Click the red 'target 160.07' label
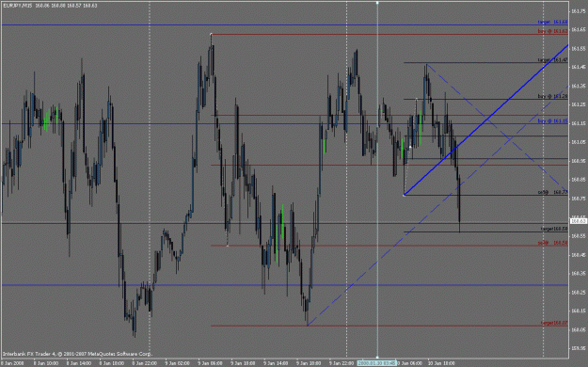 pyautogui.click(x=554, y=323)
